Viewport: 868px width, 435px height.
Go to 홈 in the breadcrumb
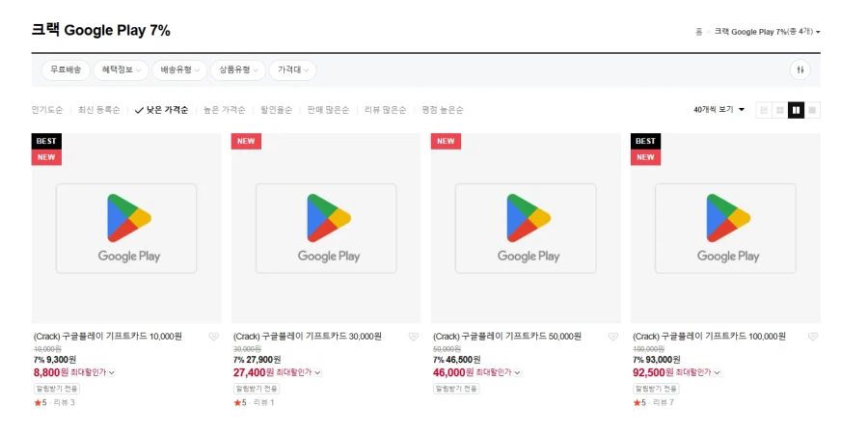698,32
